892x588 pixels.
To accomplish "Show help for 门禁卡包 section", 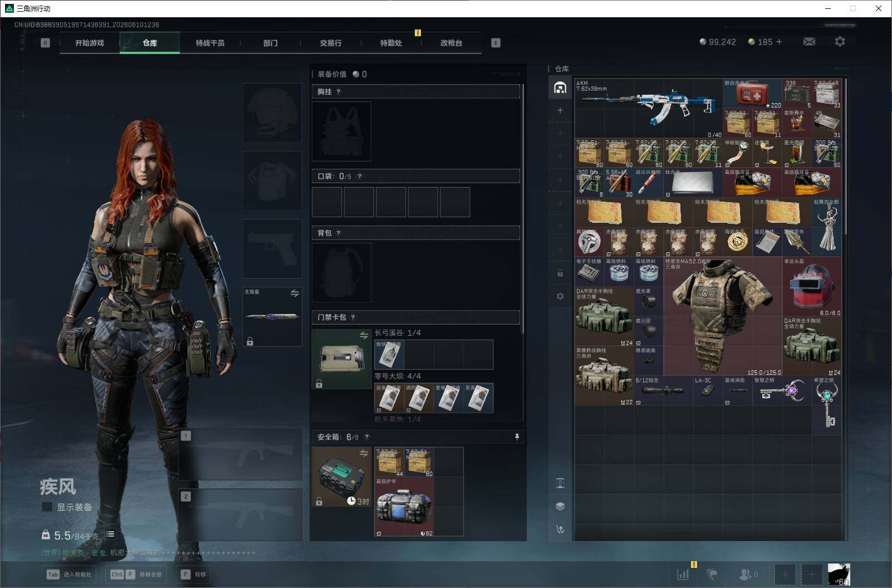I will (x=352, y=317).
